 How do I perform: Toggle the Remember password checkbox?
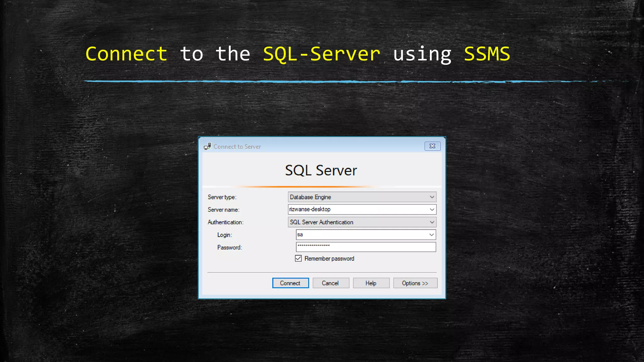tap(298, 258)
